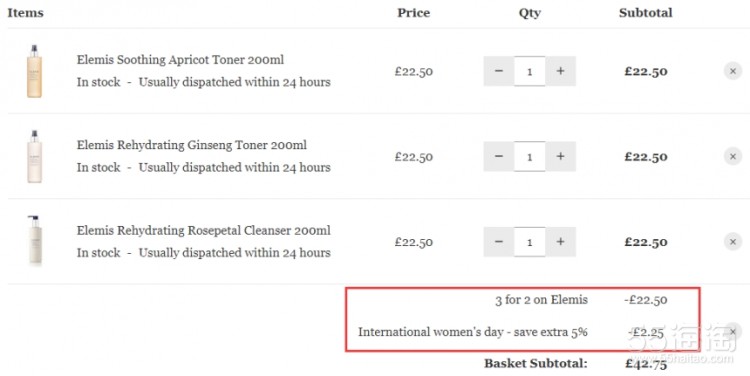Increase quantity of Rosepetal Cleanser

coord(561,242)
